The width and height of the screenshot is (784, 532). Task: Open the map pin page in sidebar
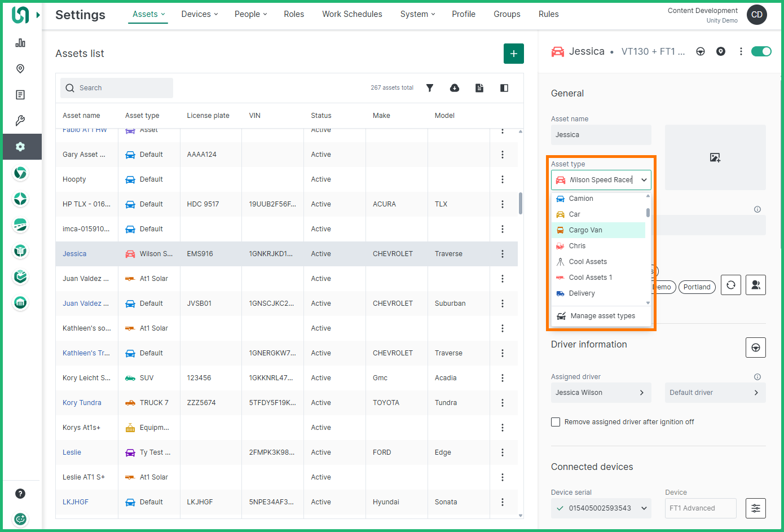click(x=20, y=69)
